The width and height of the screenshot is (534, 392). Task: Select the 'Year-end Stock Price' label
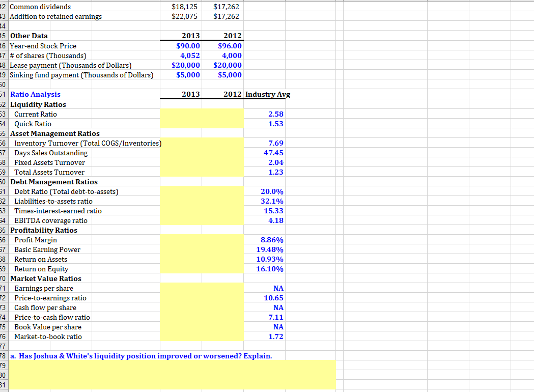click(43, 46)
